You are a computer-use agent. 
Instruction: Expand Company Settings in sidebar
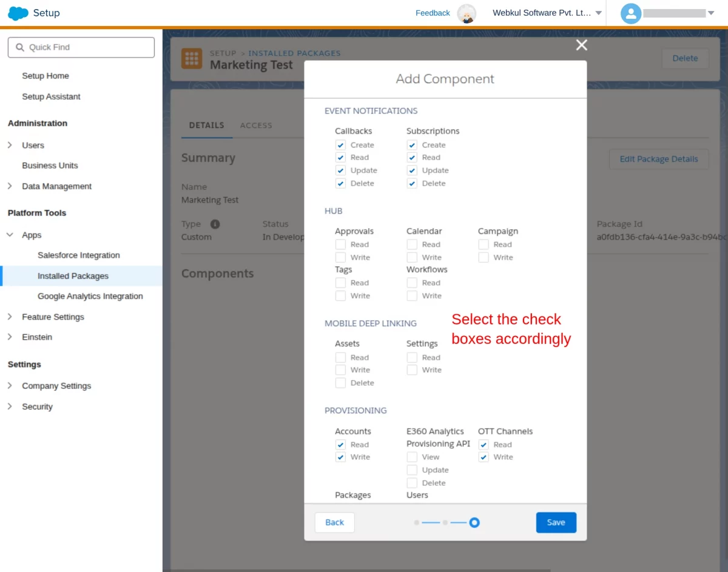click(10, 386)
